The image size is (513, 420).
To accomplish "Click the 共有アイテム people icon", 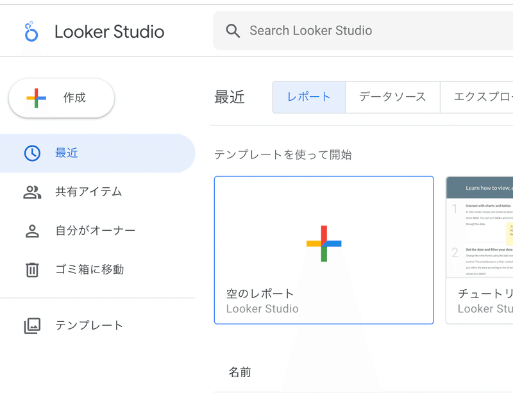I will click(32, 192).
